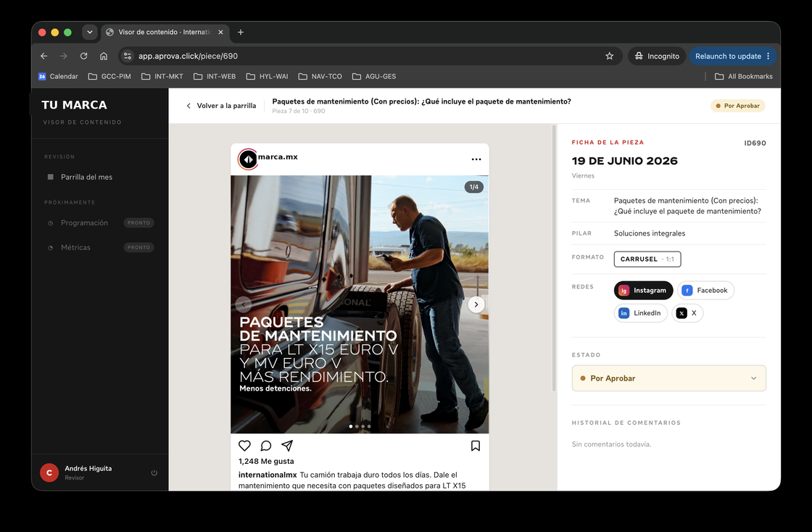
Task: Select the X network chip
Action: (x=687, y=313)
